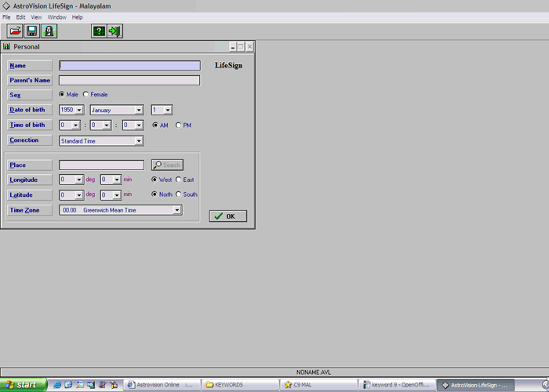The image size is (549, 392).
Task: Click the Place label button
Action: (30, 165)
